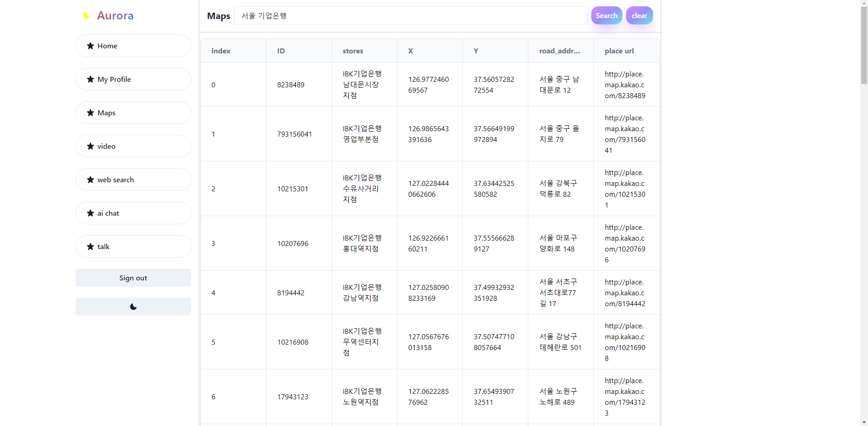This screenshot has height=426, width=868.
Task: Click address 서울 서초구 서초대로77길 17
Action: pyautogui.click(x=558, y=293)
